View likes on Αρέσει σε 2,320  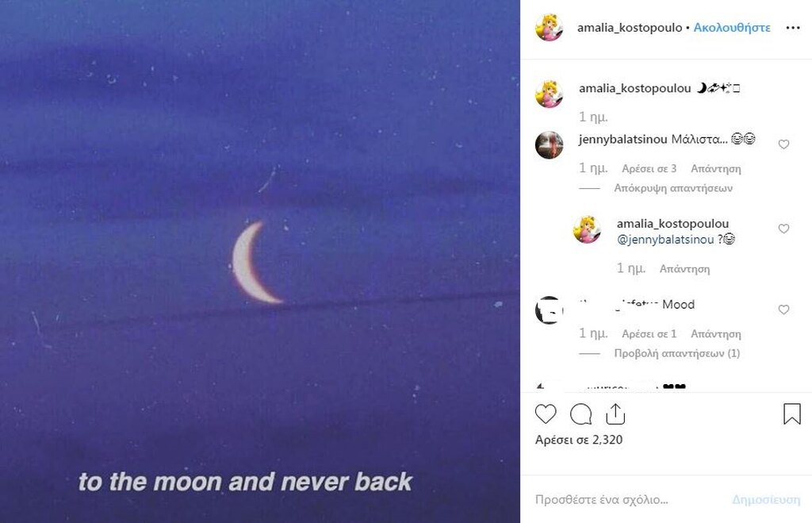[578, 440]
